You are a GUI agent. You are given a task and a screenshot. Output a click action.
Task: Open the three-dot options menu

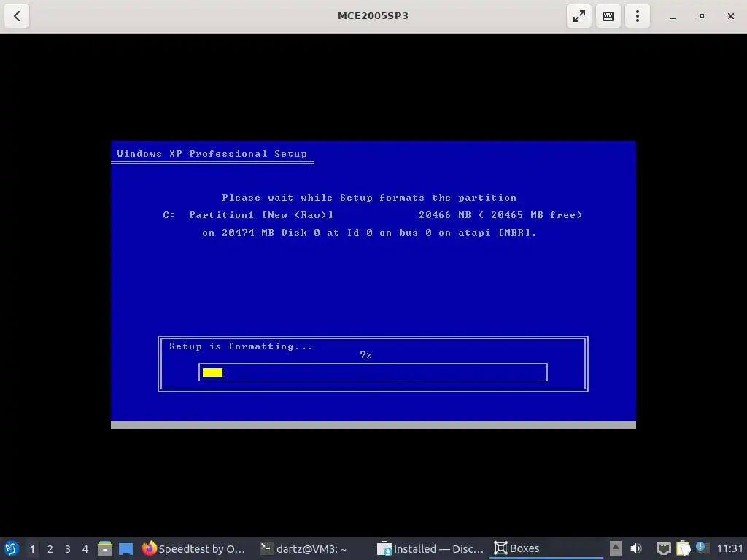638,16
